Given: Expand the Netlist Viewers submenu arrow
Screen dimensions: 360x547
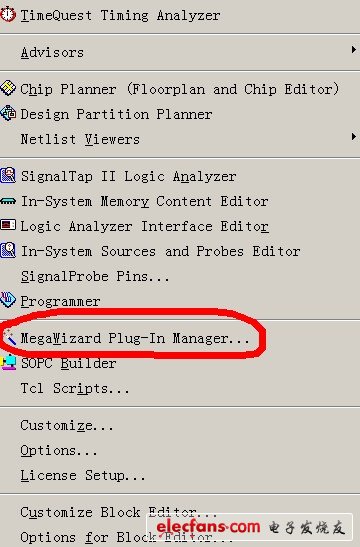Looking at the screenshot, I should [354, 136].
